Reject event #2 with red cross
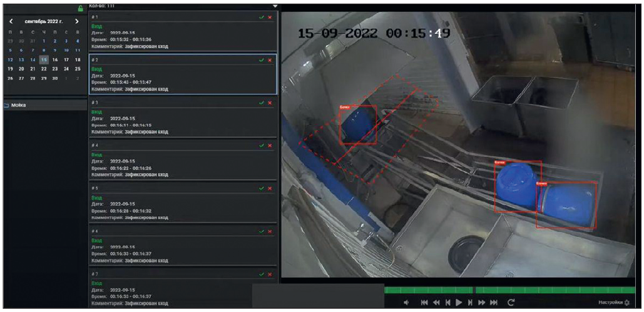The image size is (644, 312). coord(270,60)
